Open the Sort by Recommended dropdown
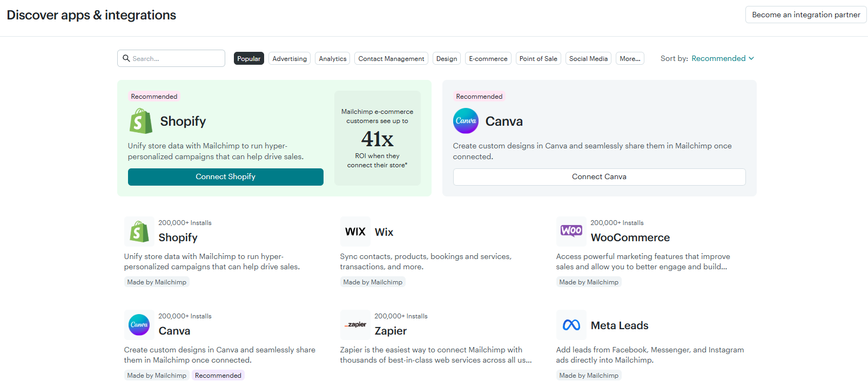Image resolution: width=868 pixels, height=388 pixels. pyautogui.click(x=723, y=58)
